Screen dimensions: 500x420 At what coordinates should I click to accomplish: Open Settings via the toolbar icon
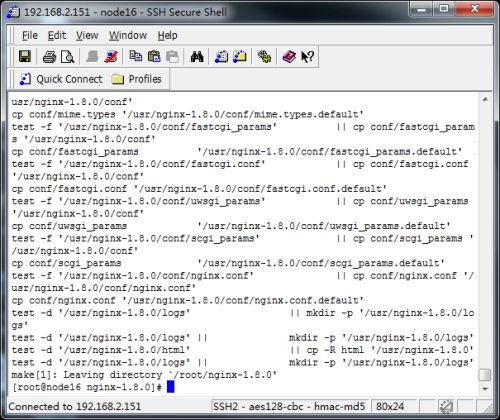coord(264,57)
